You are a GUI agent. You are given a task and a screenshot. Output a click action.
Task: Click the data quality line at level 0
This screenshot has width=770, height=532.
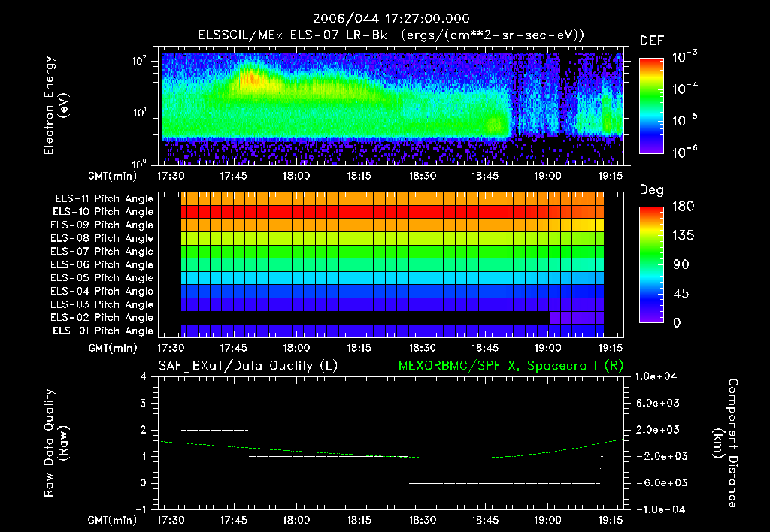tap(505, 483)
